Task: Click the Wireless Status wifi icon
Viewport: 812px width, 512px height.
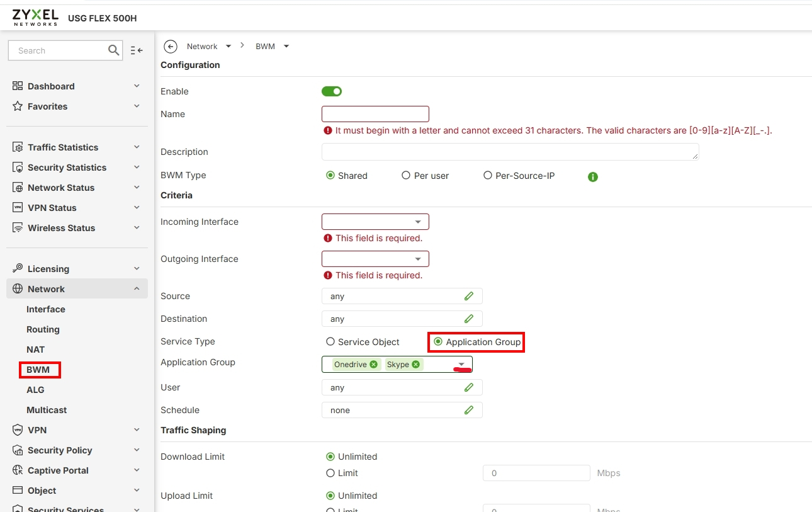Action: [x=18, y=227]
